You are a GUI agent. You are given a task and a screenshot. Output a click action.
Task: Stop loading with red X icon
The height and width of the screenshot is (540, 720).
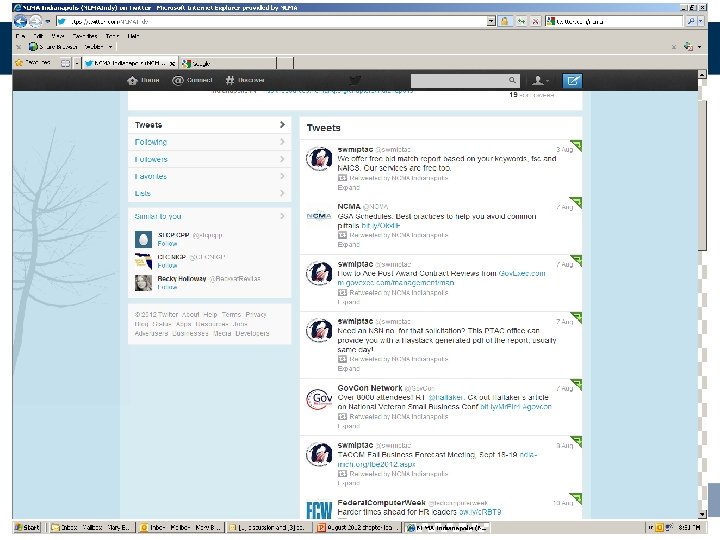click(535, 22)
